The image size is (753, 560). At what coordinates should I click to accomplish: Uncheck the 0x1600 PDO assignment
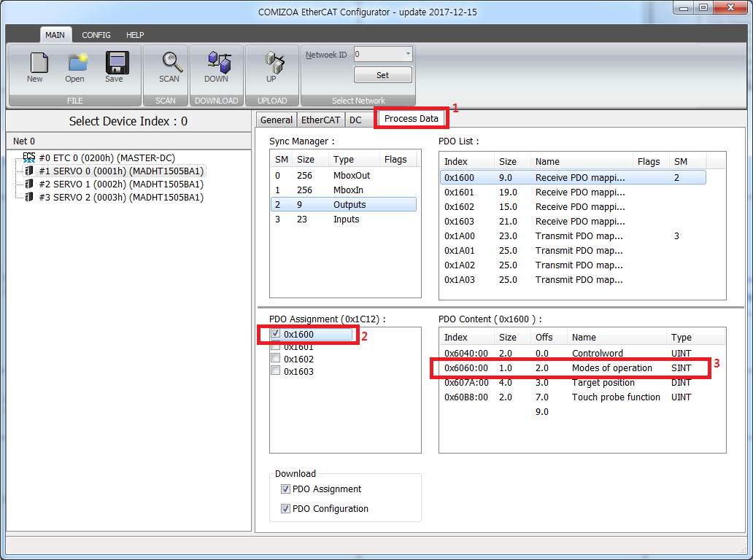(276, 333)
